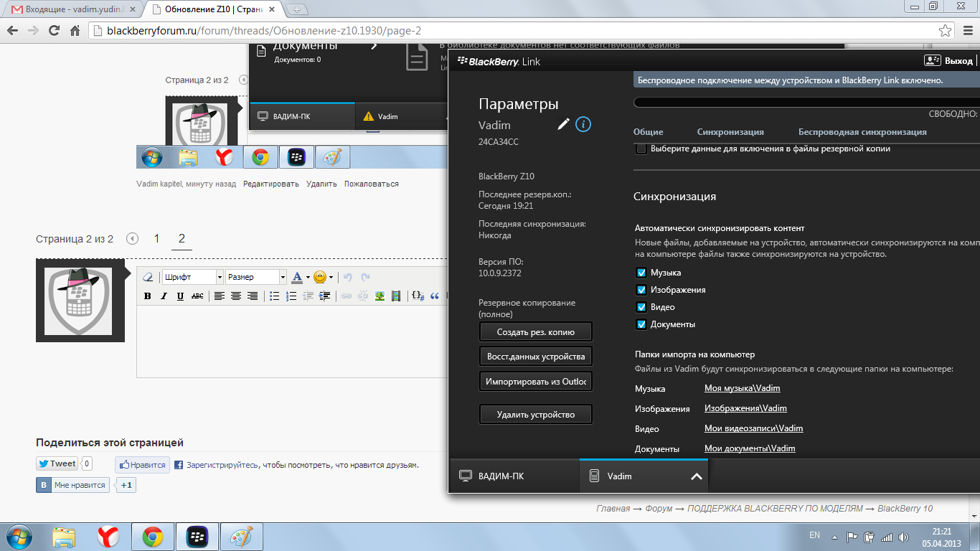The image size is (980, 551).
Task: Switch to the Общие tab
Action: pos(648,132)
